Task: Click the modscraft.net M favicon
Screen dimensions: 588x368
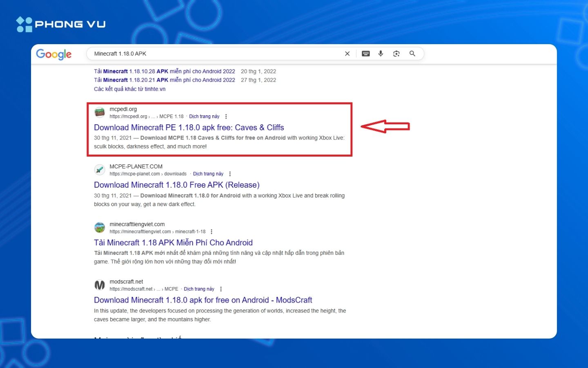Action: [x=100, y=285]
